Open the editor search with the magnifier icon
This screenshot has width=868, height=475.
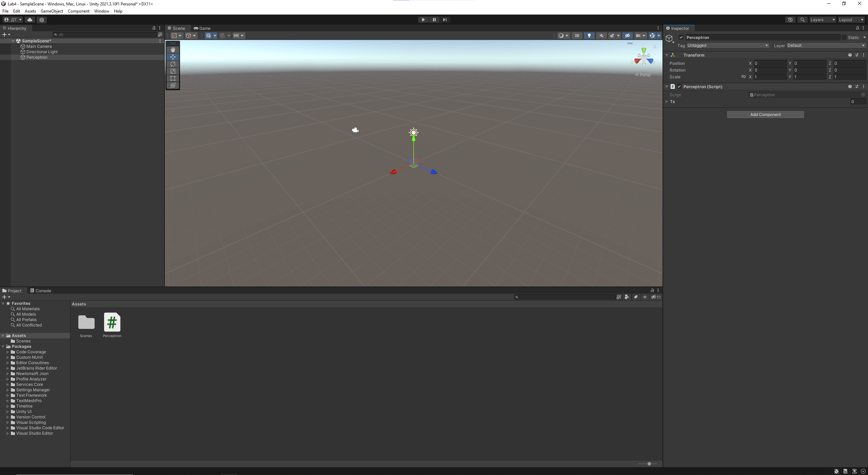click(802, 20)
